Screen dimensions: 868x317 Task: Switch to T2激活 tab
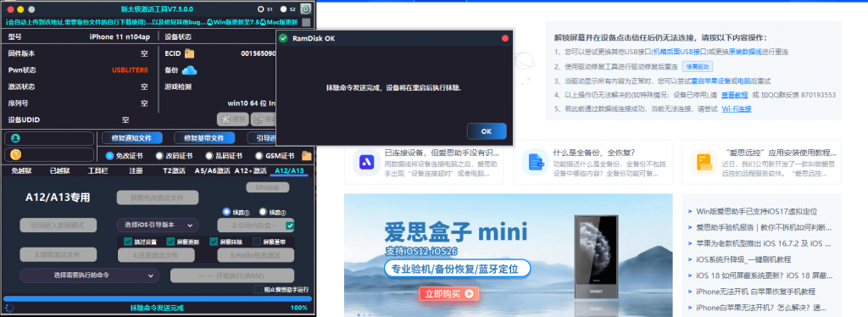(x=174, y=171)
